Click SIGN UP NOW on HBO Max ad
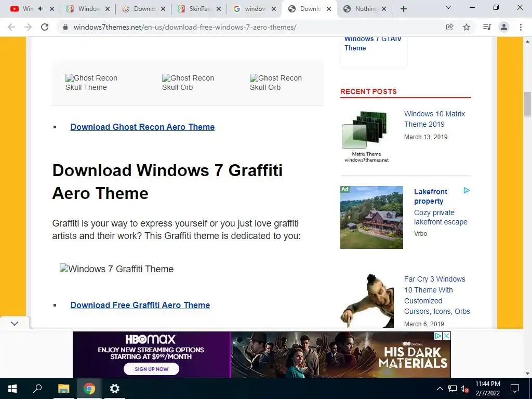Viewport: 532px width, 399px height. pyautogui.click(x=151, y=369)
